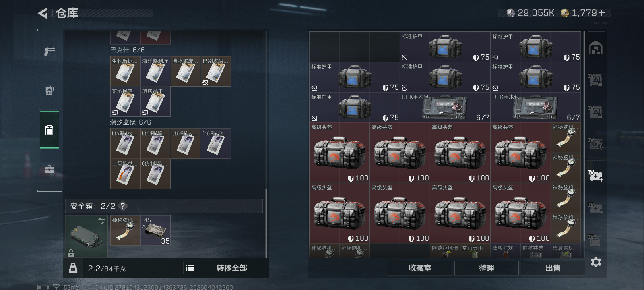Toggle the list view icon beside 转移全部
This screenshot has width=644, height=290.
[190, 268]
